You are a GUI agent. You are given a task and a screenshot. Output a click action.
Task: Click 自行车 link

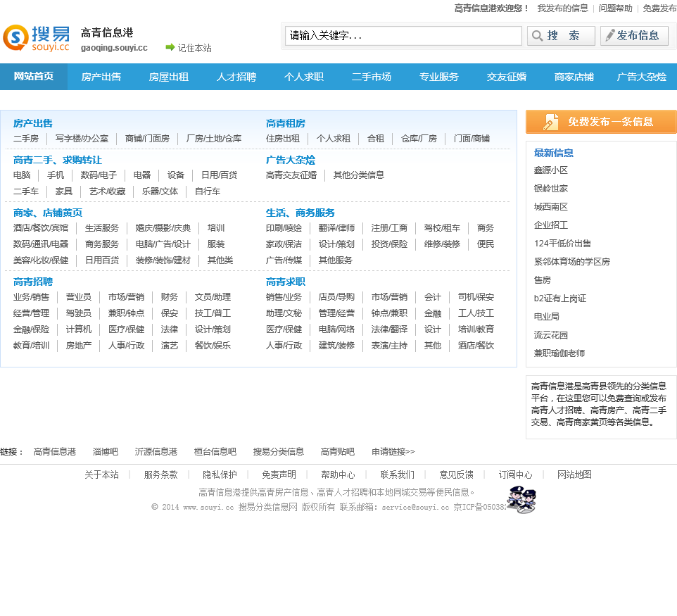click(207, 191)
